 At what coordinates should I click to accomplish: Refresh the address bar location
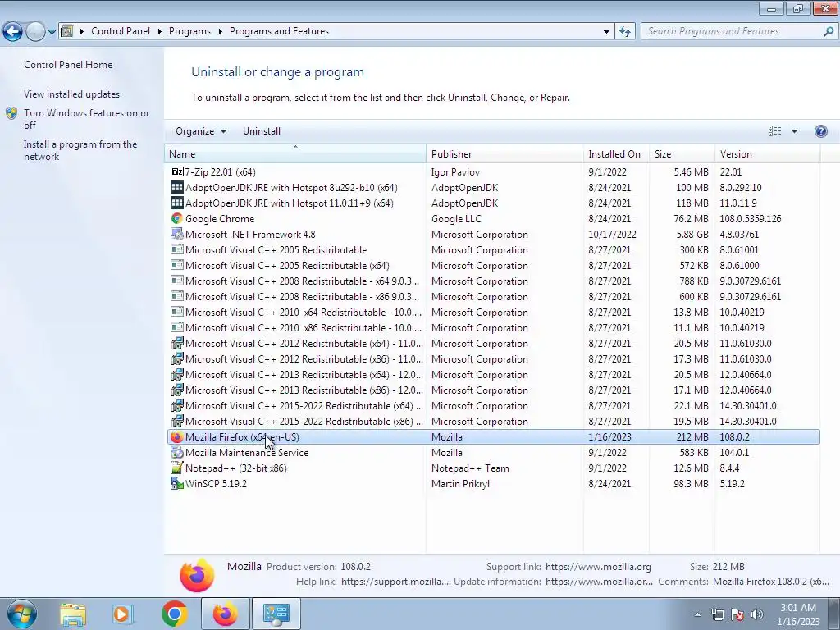[x=624, y=32]
